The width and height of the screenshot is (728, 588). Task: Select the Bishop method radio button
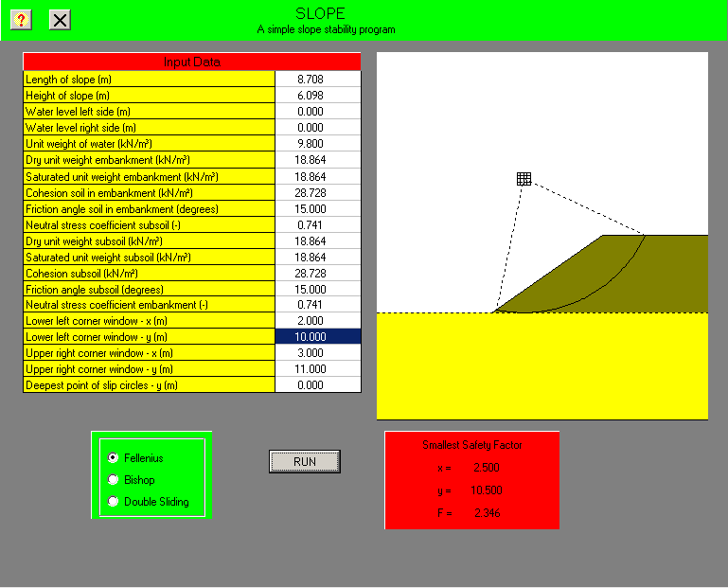(114, 480)
